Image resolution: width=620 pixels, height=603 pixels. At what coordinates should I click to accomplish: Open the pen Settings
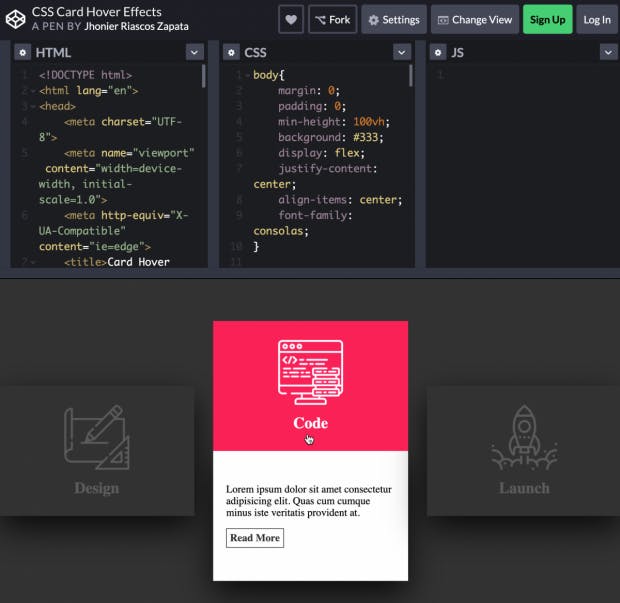click(x=392, y=19)
